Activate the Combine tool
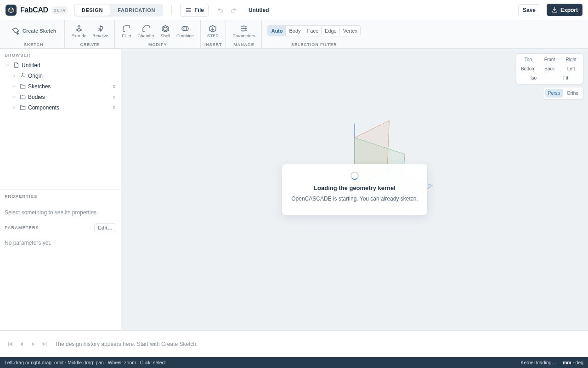 coord(185,31)
